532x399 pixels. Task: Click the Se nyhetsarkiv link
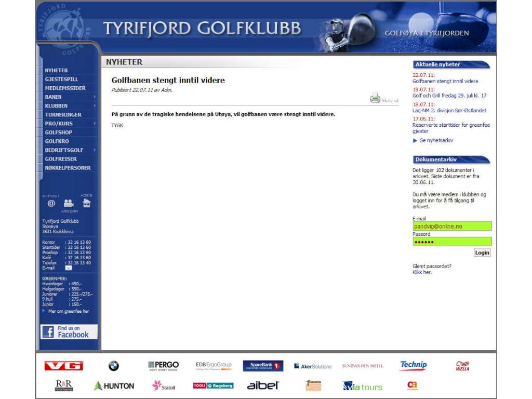coord(436,140)
